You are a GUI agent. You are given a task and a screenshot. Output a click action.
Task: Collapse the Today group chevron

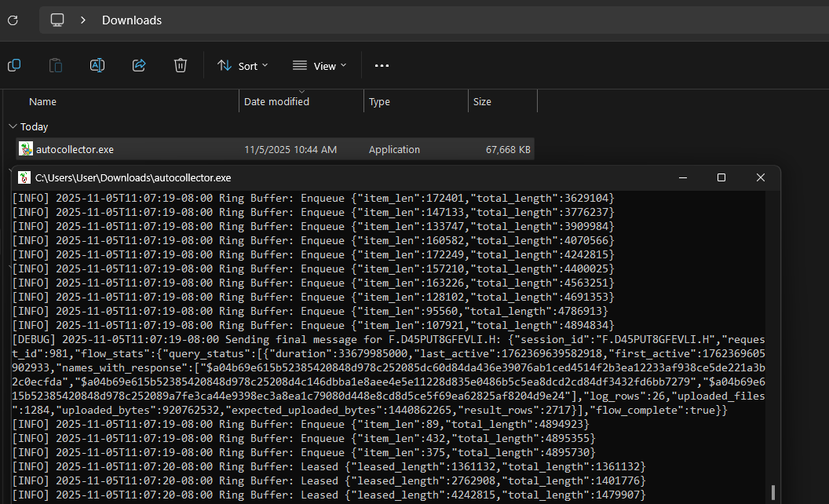pos(13,126)
